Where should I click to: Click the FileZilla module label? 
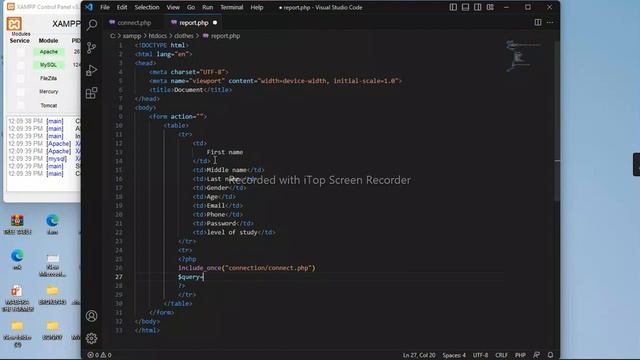click(x=49, y=78)
